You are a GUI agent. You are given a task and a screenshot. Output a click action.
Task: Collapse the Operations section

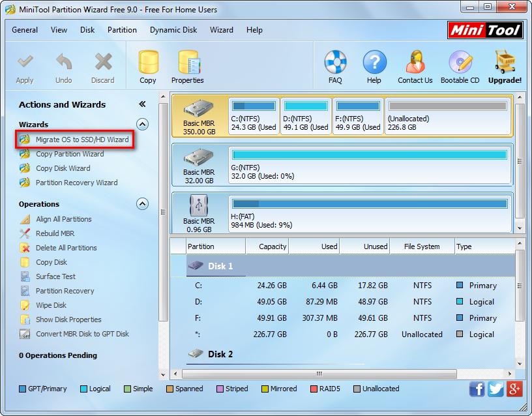point(143,204)
